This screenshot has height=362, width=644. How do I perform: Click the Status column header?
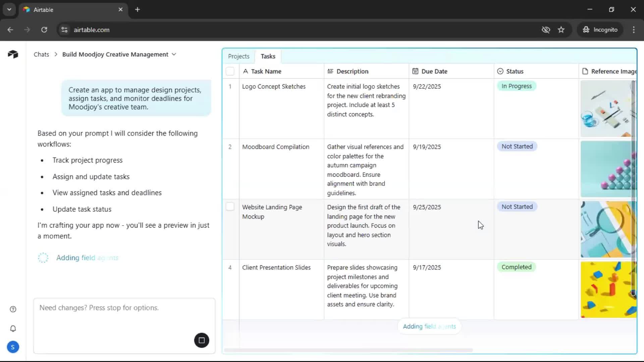pyautogui.click(x=536, y=71)
